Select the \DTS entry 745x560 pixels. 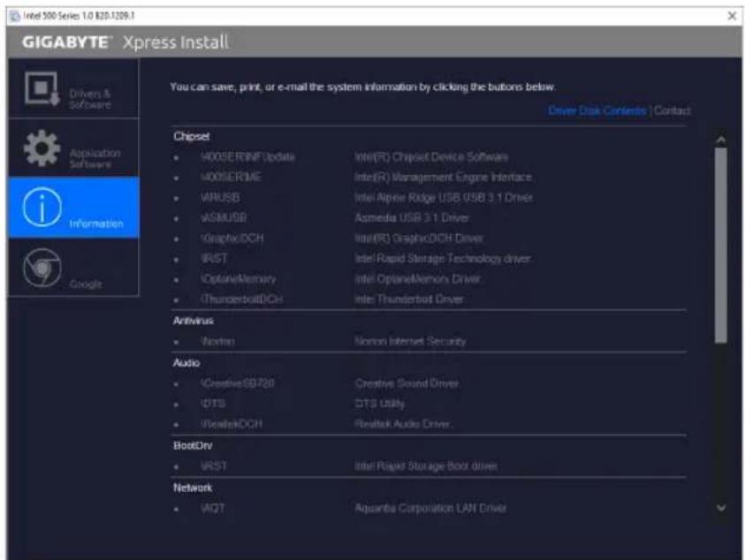pos(213,404)
